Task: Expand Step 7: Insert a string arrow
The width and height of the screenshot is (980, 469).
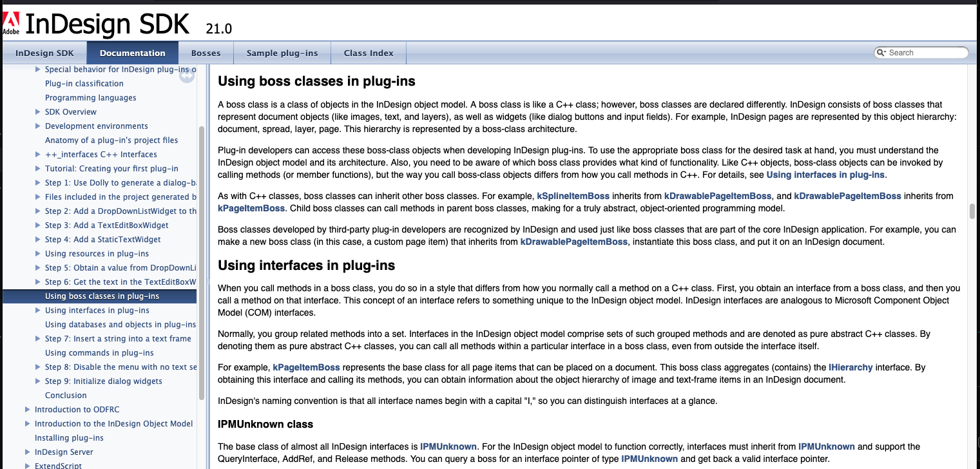Action: click(x=38, y=339)
